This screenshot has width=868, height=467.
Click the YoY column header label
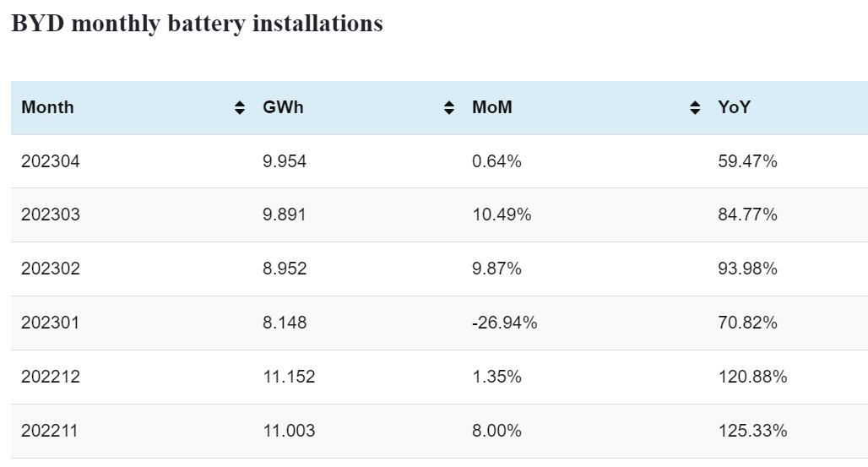[735, 107]
